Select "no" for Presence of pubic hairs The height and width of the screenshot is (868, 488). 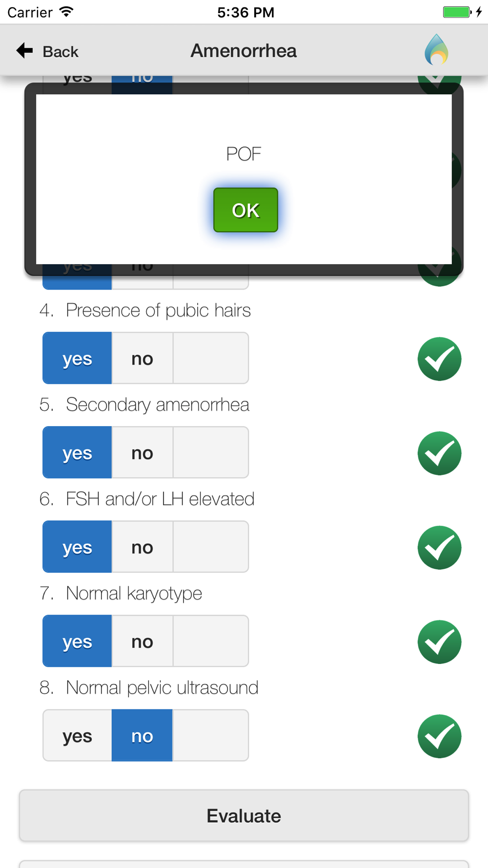(142, 358)
